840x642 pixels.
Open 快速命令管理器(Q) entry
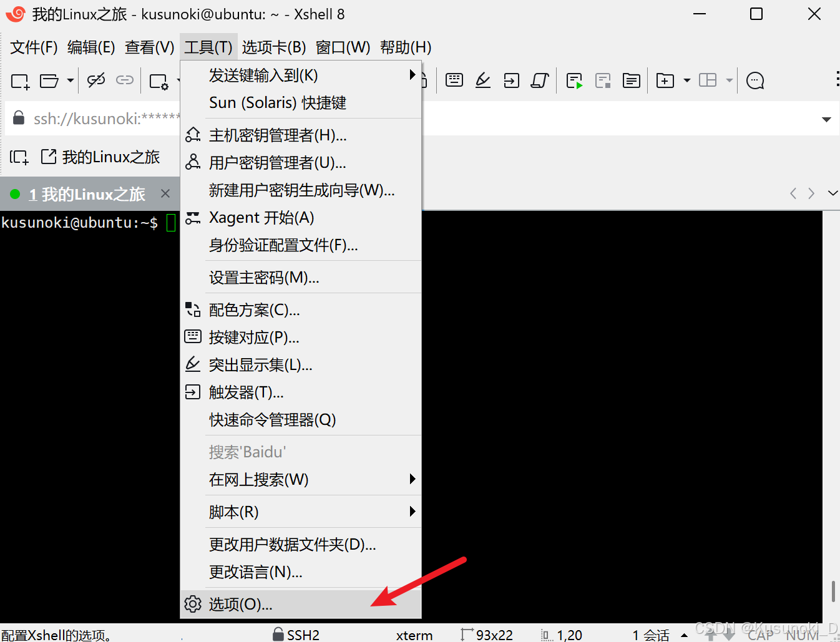(x=301, y=420)
